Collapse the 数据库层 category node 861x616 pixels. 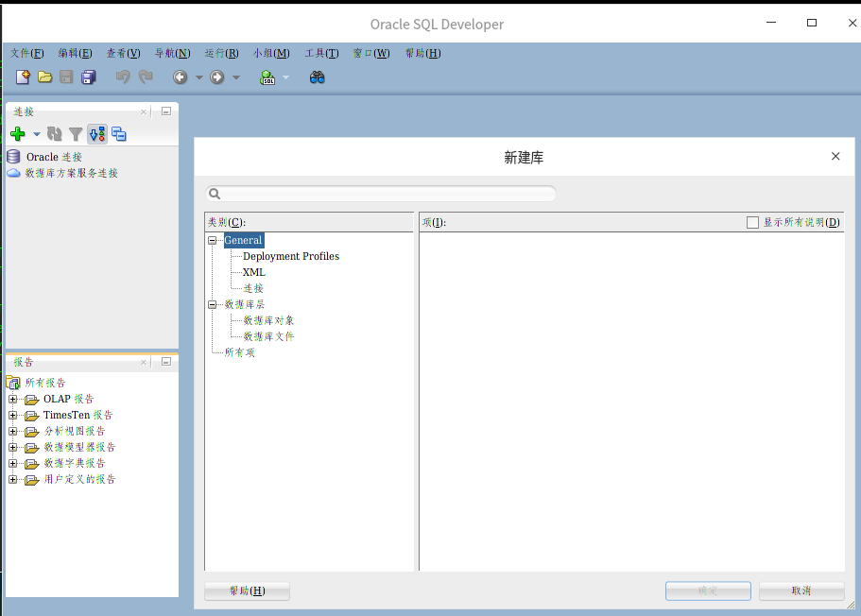coord(213,305)
